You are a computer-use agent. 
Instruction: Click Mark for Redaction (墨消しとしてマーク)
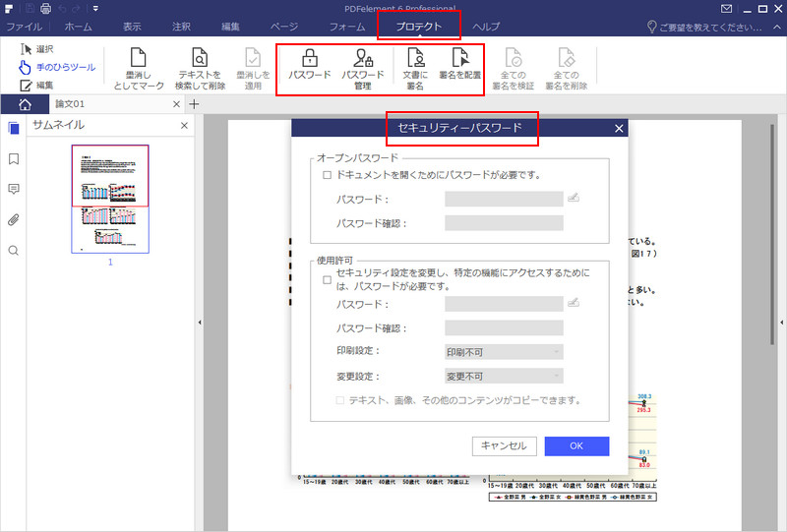pyautogui.click(x=139, y=69)
